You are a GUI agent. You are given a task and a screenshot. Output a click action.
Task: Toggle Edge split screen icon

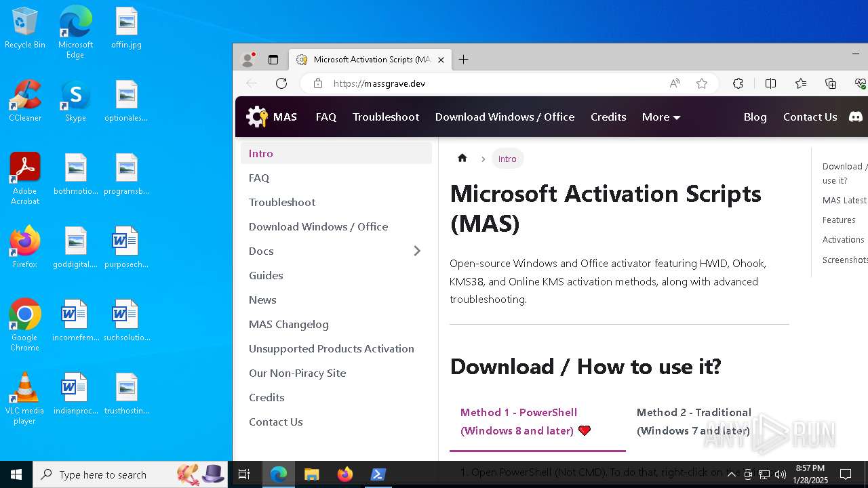tap(770, 83)
